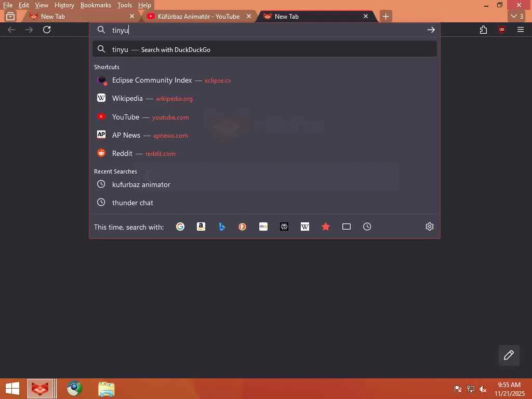Click the pencil customize icon on page
532x399 pixels.
[509, 355]
